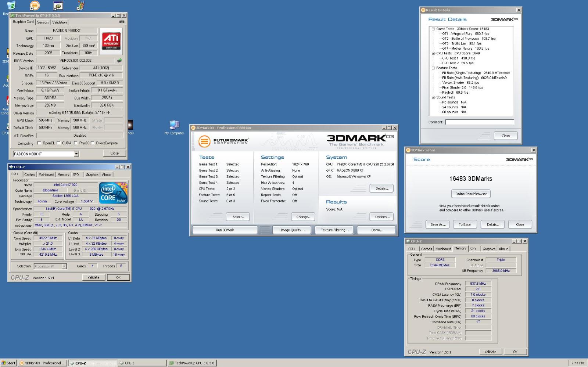Screen dimensions: 588x367
Task: Click the CPU-Z title bar icon in processor window
Action: click(x=11, y=167)
